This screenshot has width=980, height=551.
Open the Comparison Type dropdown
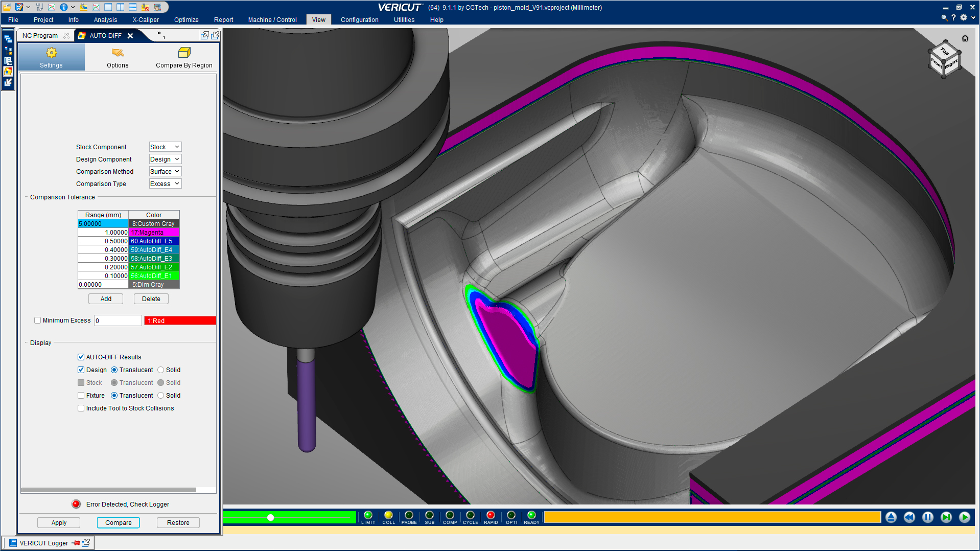click(165, 184)
